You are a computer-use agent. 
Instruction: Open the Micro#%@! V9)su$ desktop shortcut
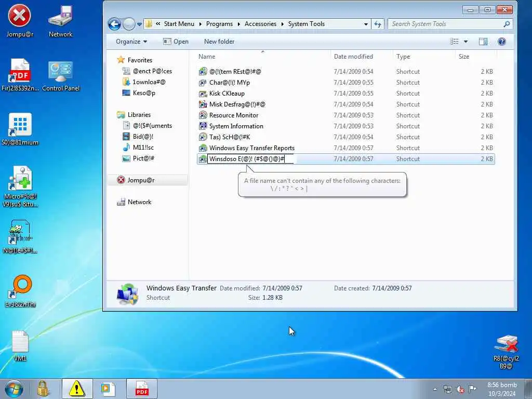(20, 186)
